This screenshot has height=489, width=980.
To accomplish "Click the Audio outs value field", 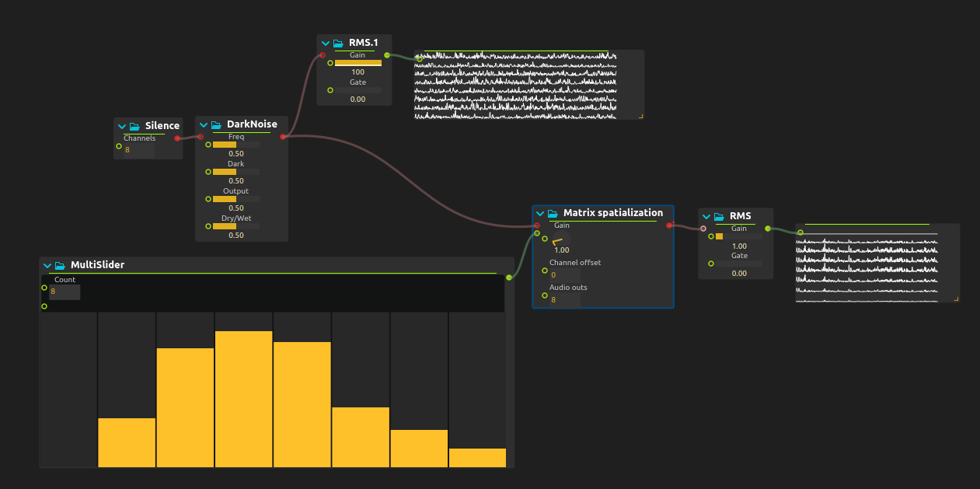I will [x=564, y=299].
